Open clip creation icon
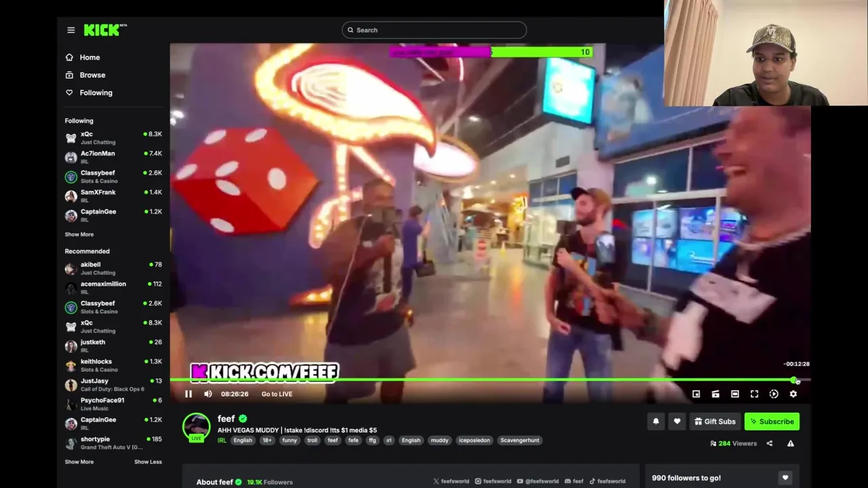 (x=715, y=394)
